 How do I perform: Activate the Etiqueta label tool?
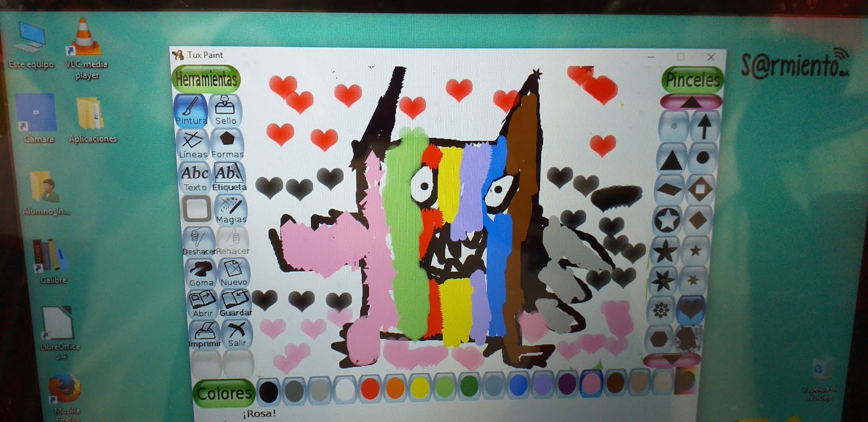(x=229, y=177)
